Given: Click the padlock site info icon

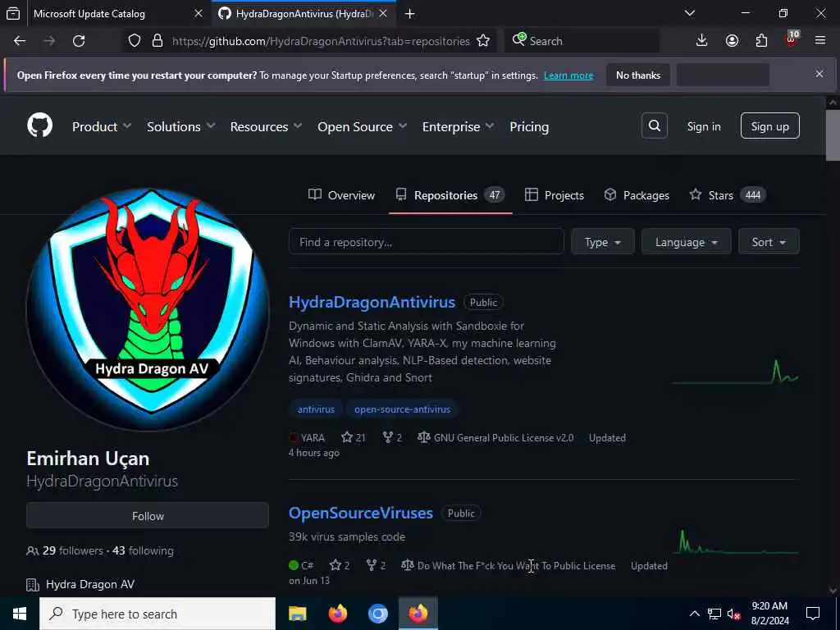Looking at the screenshot, I should pyautogui.click(x=157, y=41).
